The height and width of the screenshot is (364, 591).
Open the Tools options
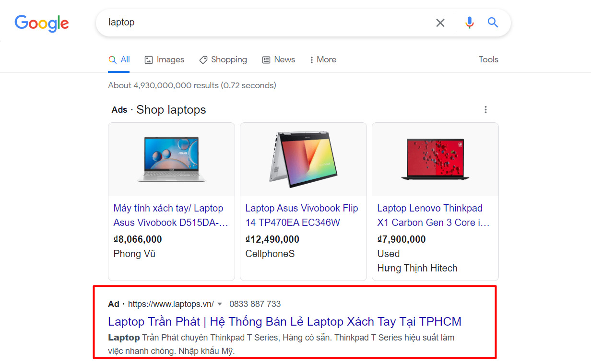click(488, 59)
